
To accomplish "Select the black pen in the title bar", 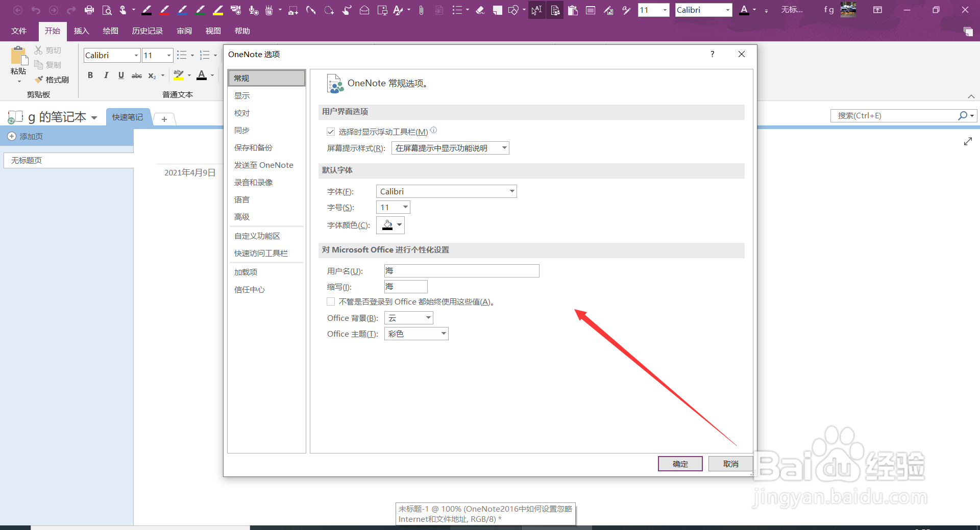I will pos(146,10).
